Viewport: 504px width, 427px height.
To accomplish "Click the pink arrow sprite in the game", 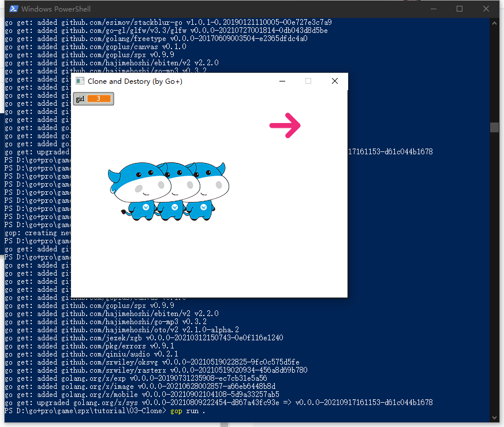I will pos(285,125).
